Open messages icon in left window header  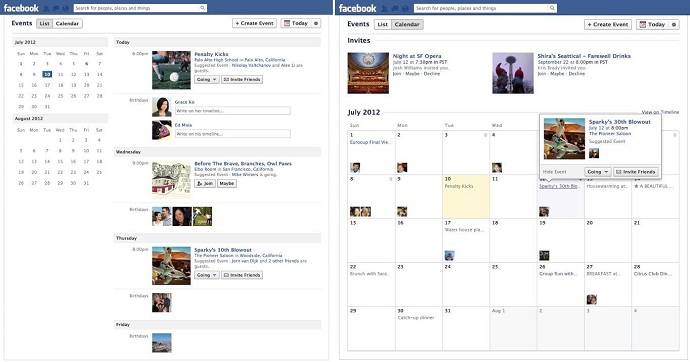tap(56, 8)
